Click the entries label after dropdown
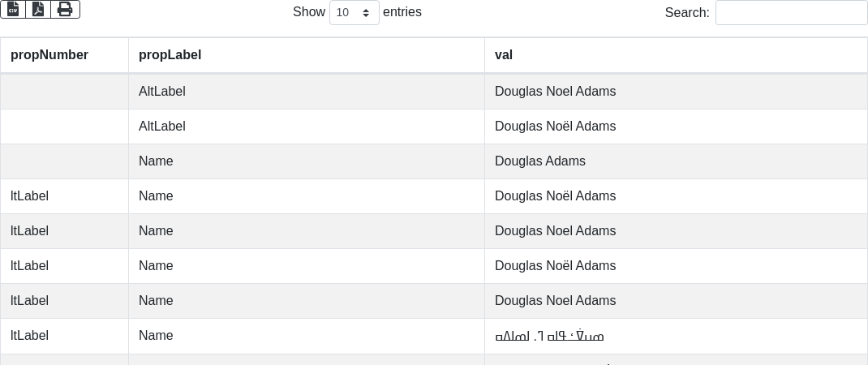 click(x=402, y=12)
